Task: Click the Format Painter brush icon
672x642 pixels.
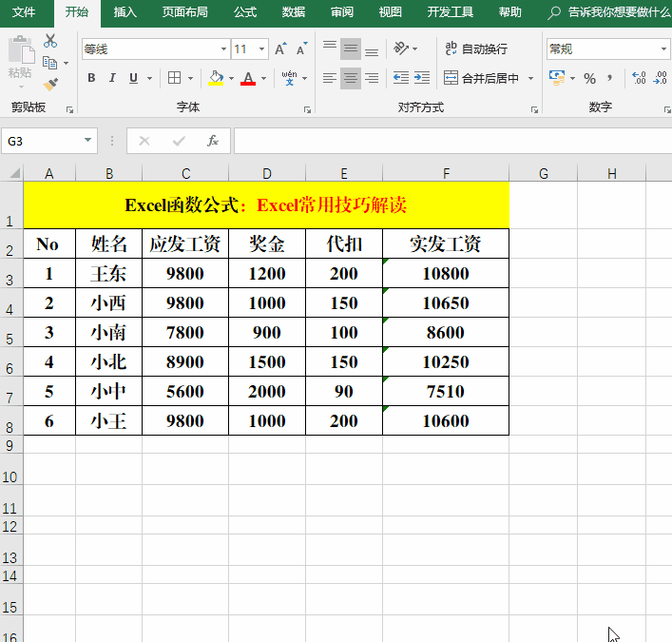Action: (x=50, y=85)
